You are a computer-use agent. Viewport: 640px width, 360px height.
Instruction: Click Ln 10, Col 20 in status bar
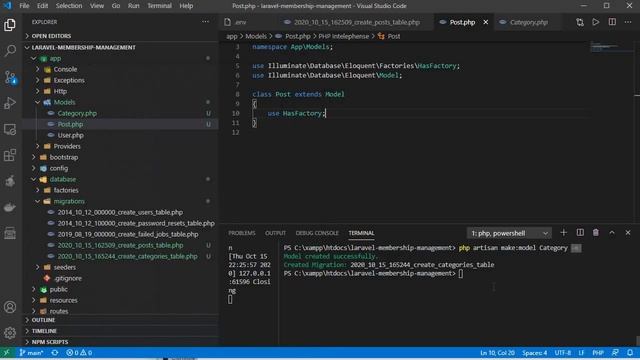click(x=497, y=353)
